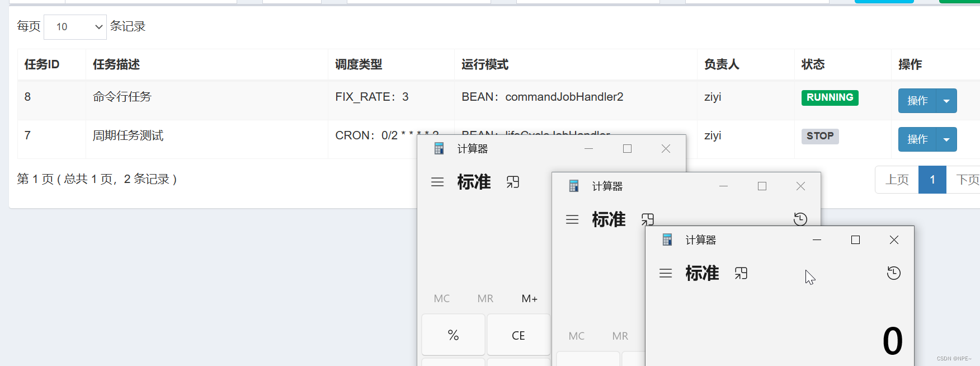The width and height of the screenshot is (980, 366).
Task: Go to previous page with 上页
Action: 897,180
